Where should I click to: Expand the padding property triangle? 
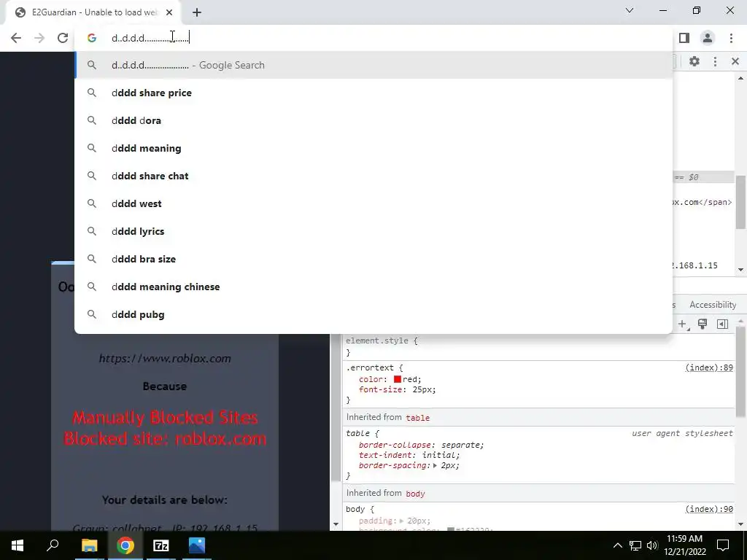pyautogui.click(x=402, y=521)
